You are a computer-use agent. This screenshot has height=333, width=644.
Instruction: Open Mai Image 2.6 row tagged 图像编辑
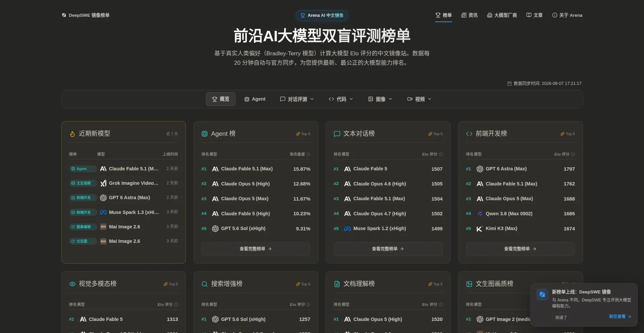tap(123, 227)
